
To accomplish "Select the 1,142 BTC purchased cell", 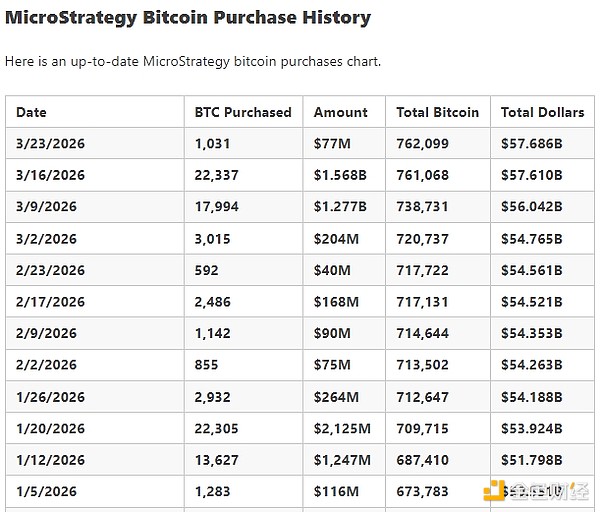I will [212, 333].
